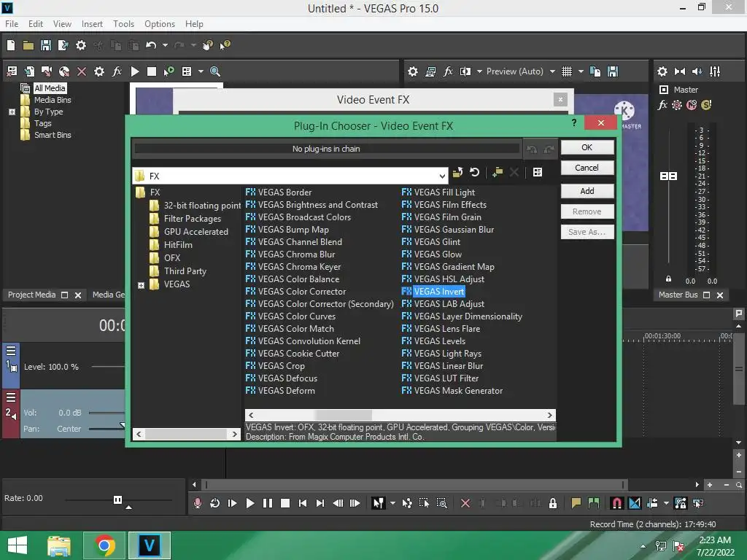
Task: Click Cancel in Plug-In Chooser
Action: coord(587,168)
